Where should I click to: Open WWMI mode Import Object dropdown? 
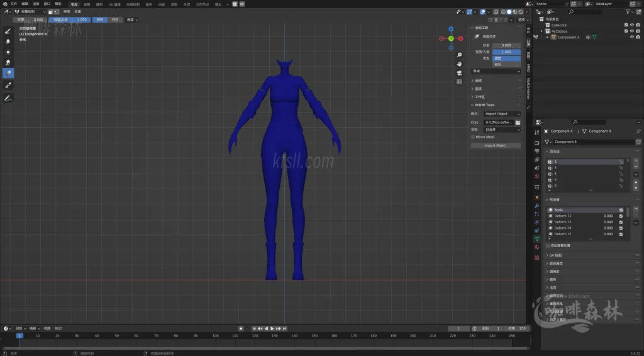502,114
